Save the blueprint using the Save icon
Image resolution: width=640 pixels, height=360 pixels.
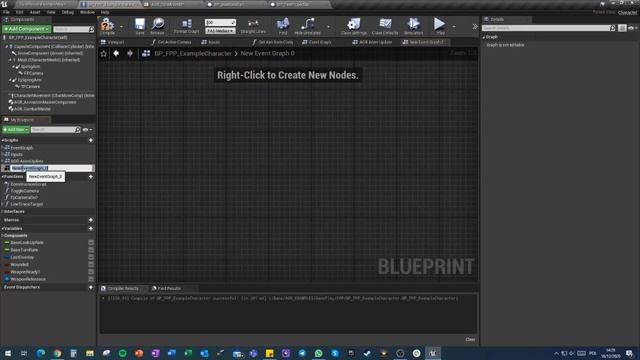(140, 26)
